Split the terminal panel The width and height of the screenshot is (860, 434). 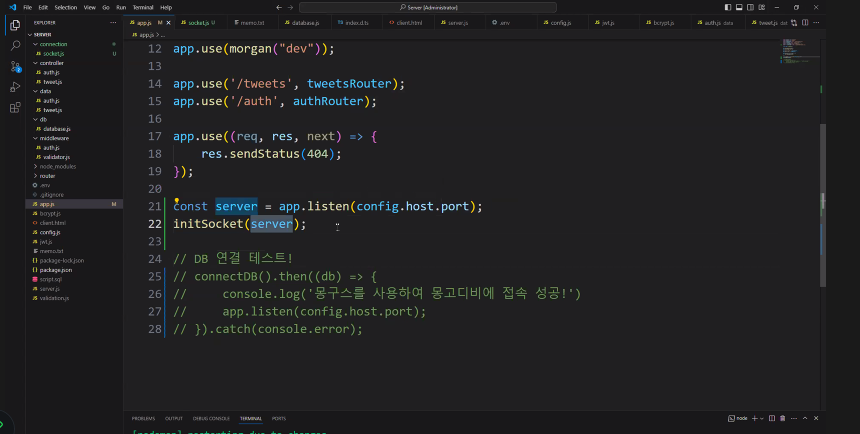[x=772, y=418]
